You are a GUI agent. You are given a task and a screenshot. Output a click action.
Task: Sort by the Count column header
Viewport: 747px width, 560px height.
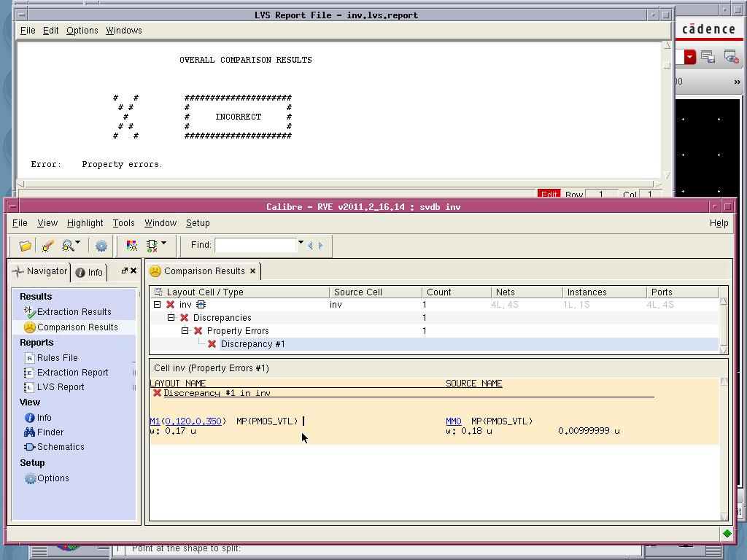point(457,292)
